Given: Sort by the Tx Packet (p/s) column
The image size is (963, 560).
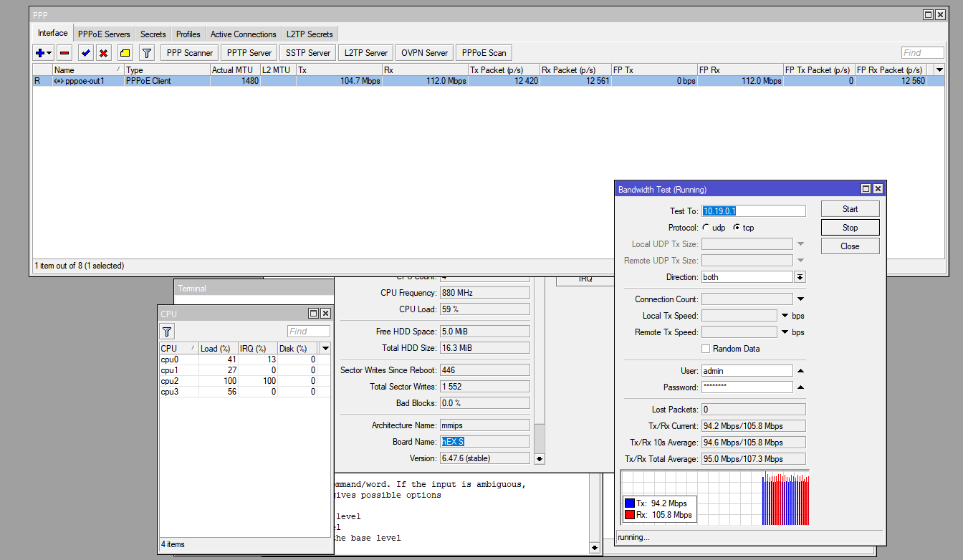Looking at the screenshot, I should pyautogui.click(x=504, y=70).
